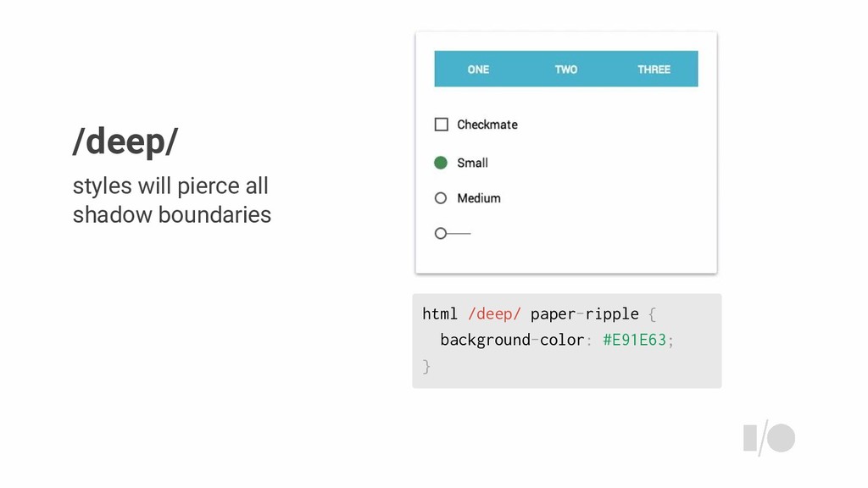This screenshot has width=868, height=488.
Task: Click the slider knob below Medium
Action: [441, 234]
